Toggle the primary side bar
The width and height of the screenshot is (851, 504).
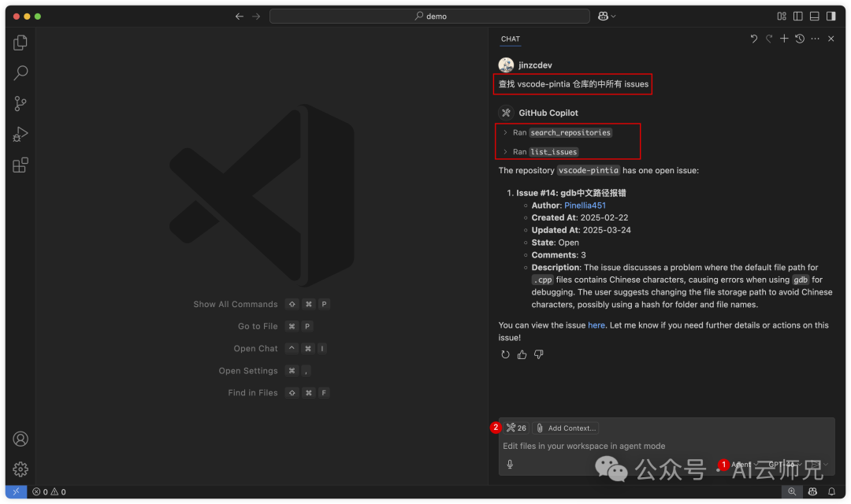tap(797, 17)
